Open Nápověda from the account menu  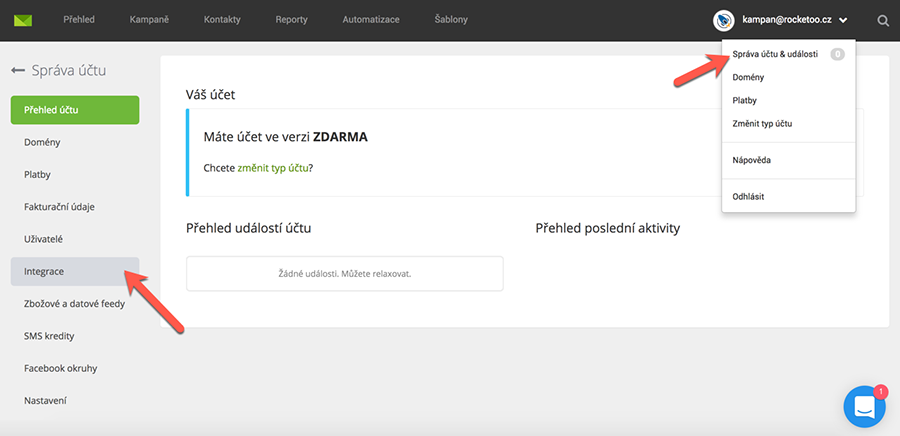pyautogui.click(x=752, y=160)
